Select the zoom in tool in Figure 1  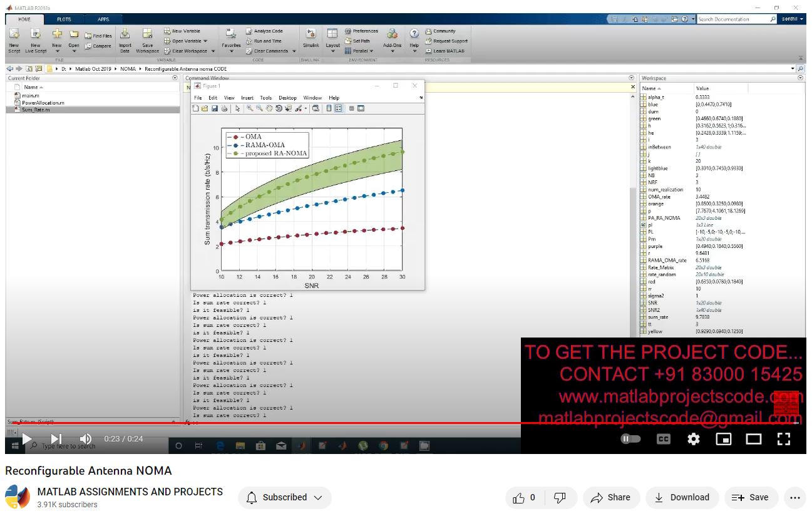click(x=250, y=108)
